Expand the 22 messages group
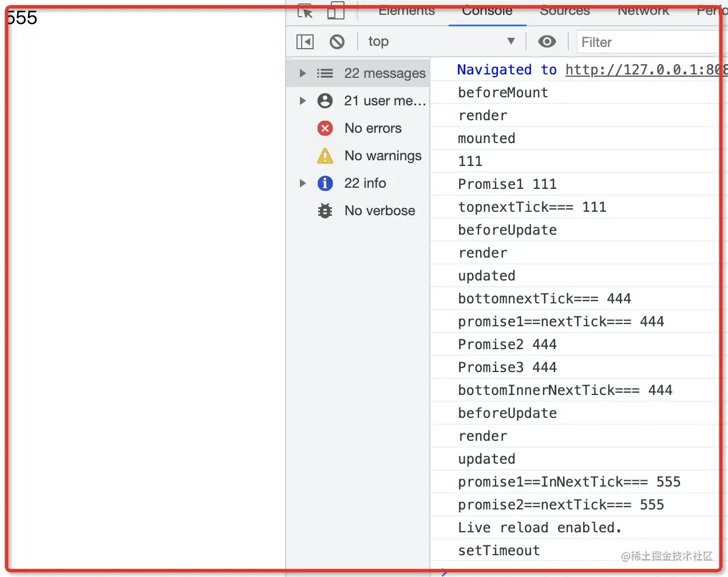Screen dimensions: 728x577 (303, 73)
